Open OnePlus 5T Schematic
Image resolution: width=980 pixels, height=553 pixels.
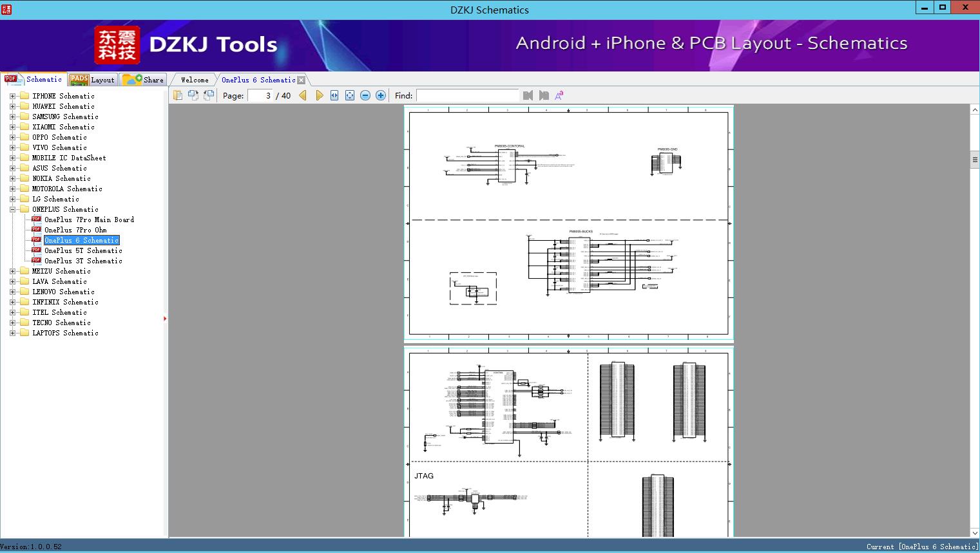coord(83,250)
